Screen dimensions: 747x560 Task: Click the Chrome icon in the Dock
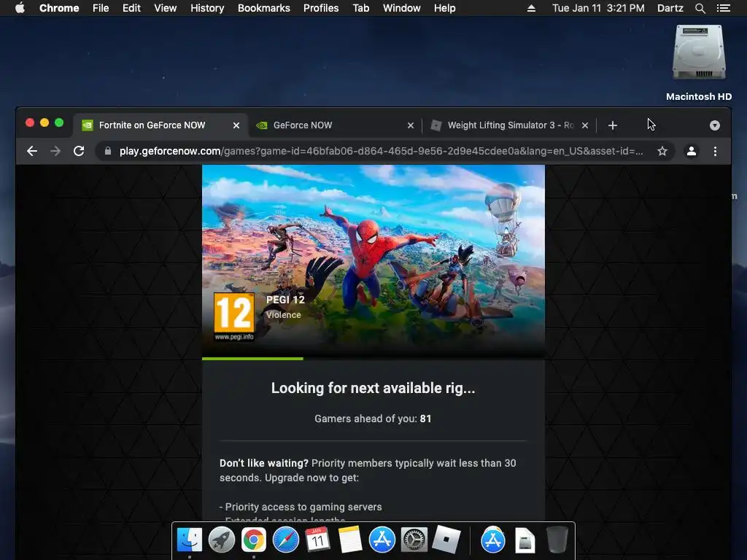253,540
